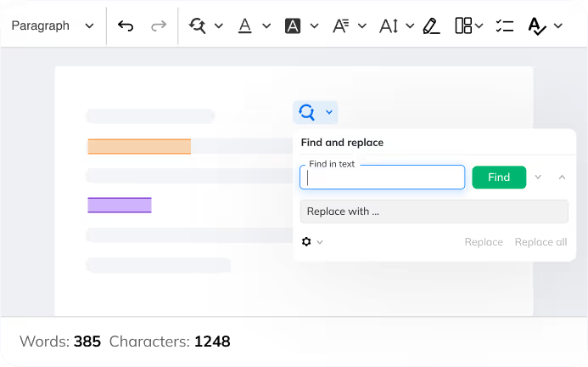This screenshot has width=588, height=367.
Task: Click the blue chevron beside the magnifier
Action: [x=329, y=112]
